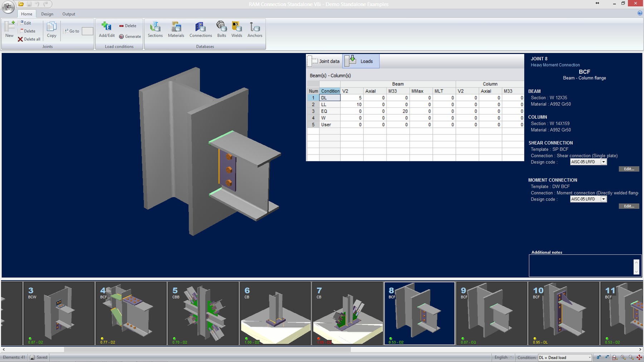Switch to the Joint data tab

324,61
